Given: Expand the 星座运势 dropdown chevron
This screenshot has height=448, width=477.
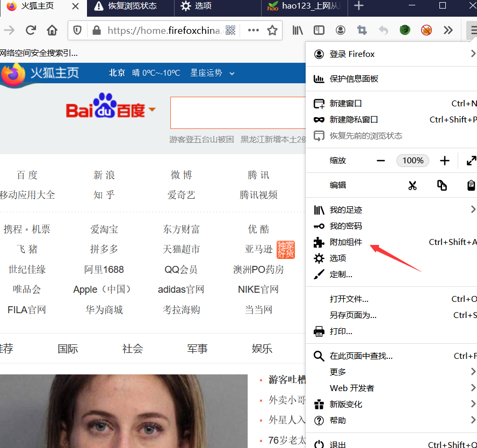Looking at the screenshot, I should [x=232, y=73].
